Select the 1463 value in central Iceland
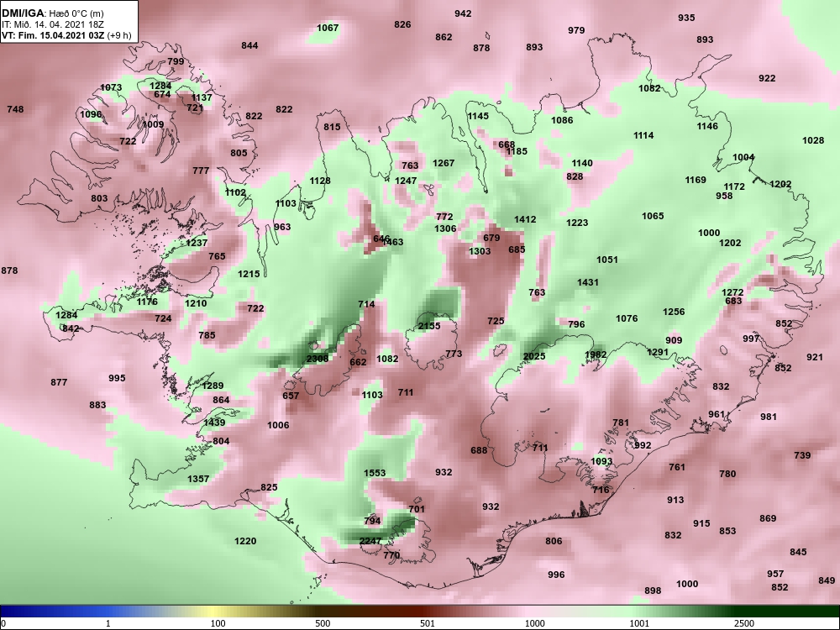The width and height of the screenshot is (840, 630). point(393,242)
